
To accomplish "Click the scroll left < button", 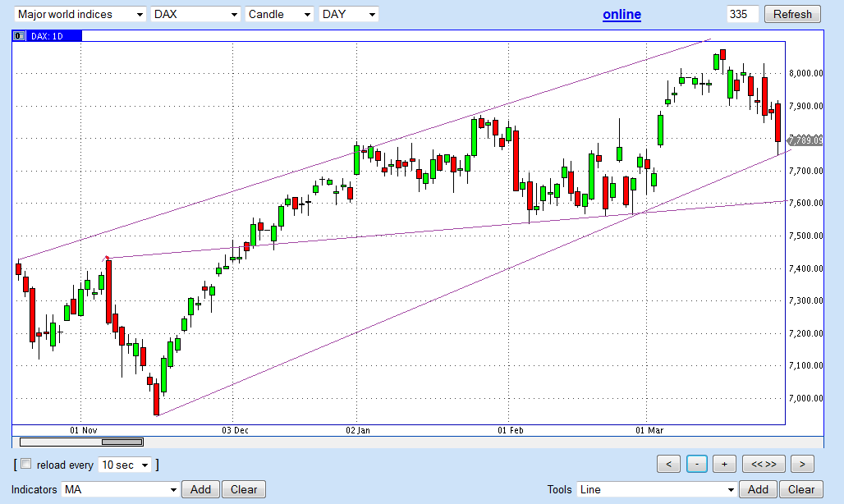I will (668, 464).
